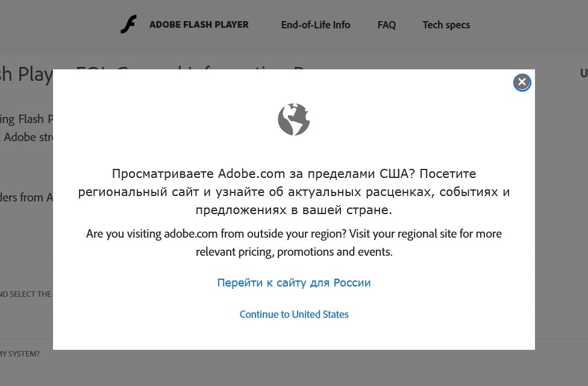Open the Tech specs page
This screenshot has height=386, width=588.
(x=446, y=25)
